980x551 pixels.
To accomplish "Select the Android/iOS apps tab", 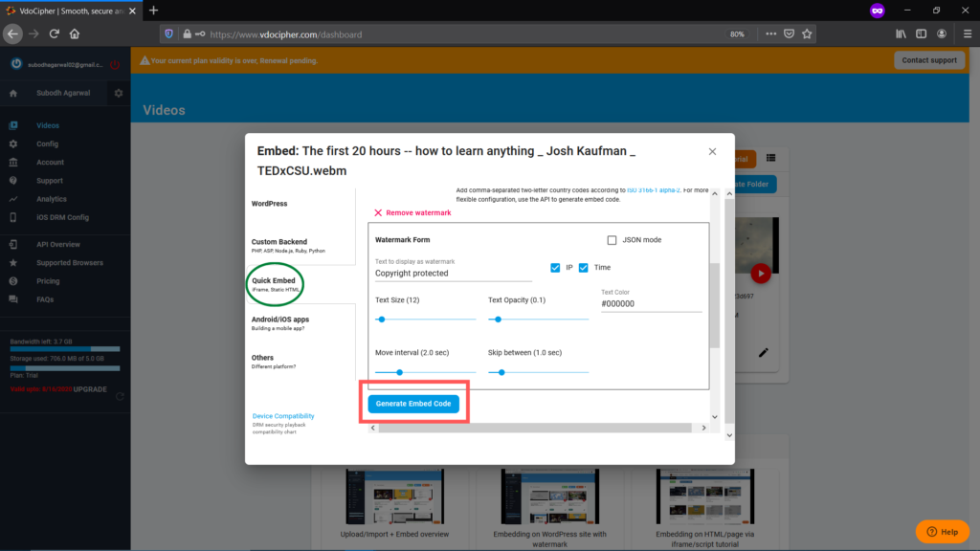I will (x=280, y=323).
